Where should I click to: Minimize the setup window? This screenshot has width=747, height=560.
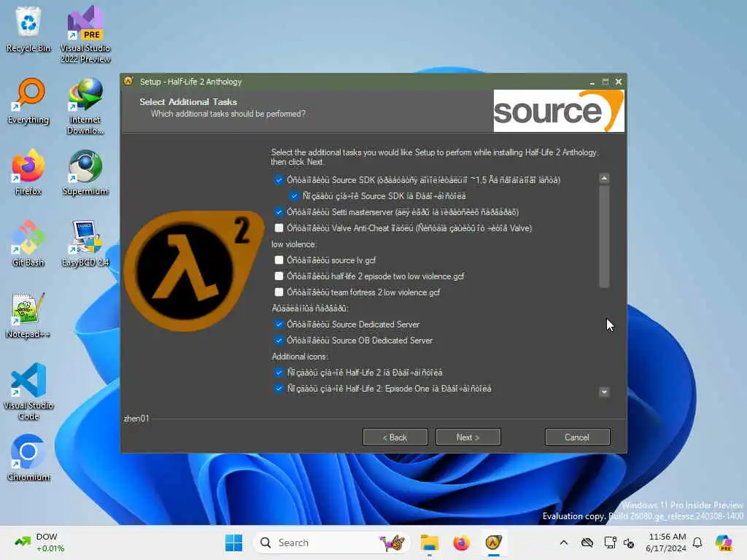click(x=592, y=82)
